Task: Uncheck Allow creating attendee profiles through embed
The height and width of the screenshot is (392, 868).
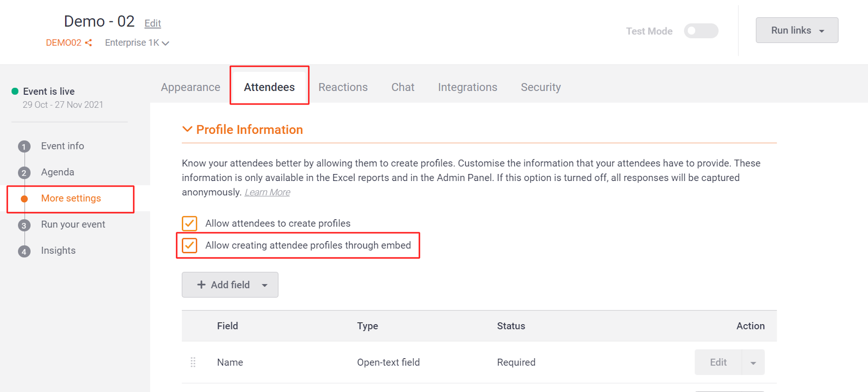Action: click(x=189, y=245)
